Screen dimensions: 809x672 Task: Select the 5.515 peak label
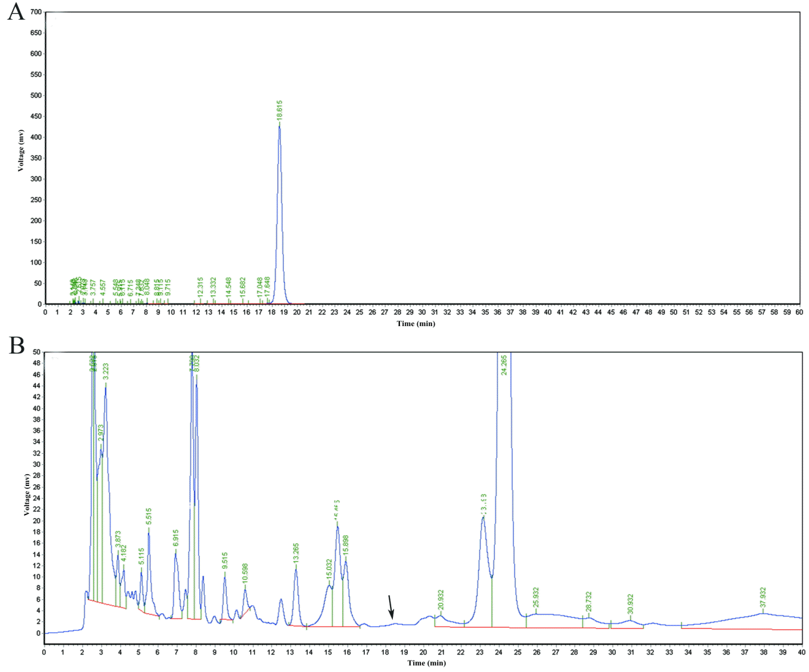point(149,517)
